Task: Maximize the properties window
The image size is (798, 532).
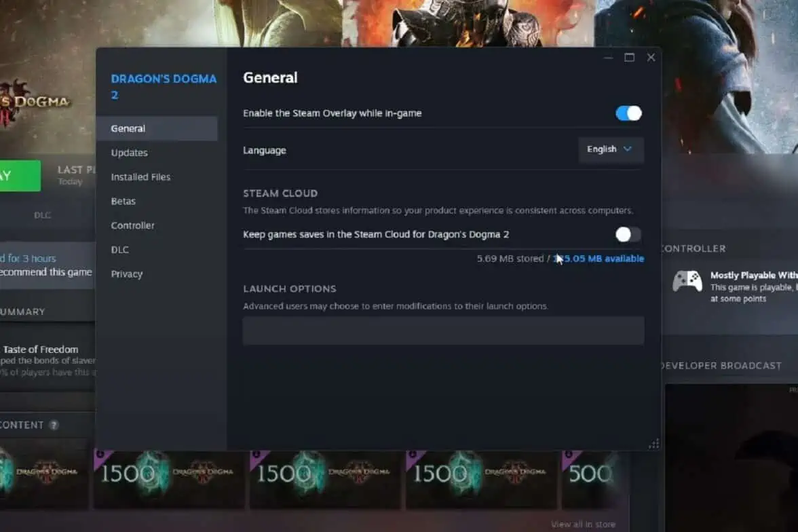Action: [629, 58]
